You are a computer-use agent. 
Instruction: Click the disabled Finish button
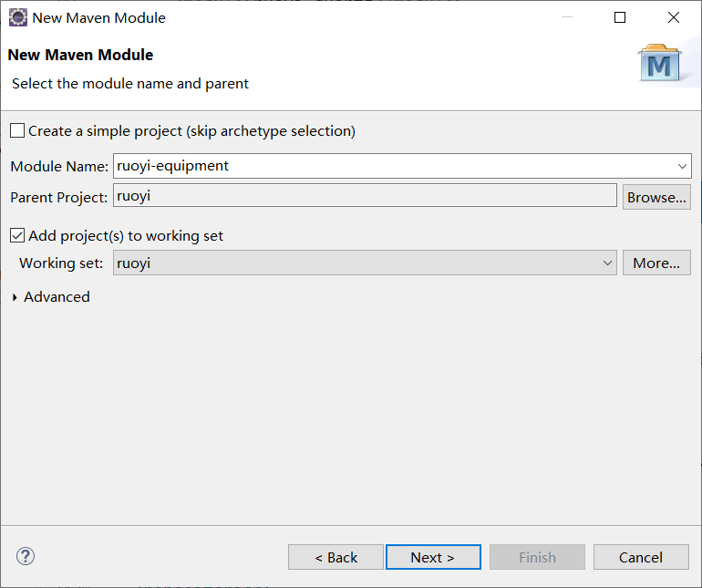[537, 557]
